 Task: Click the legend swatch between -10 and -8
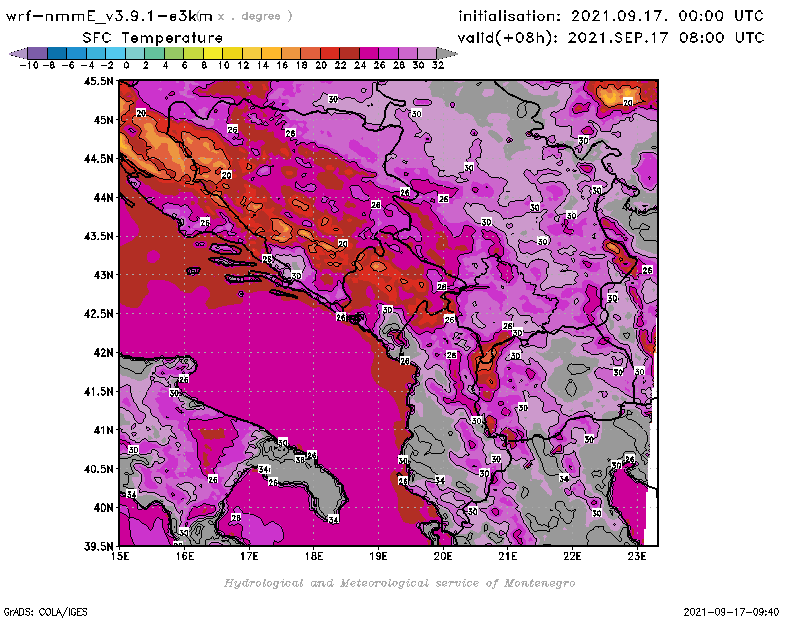click(38, 53)
